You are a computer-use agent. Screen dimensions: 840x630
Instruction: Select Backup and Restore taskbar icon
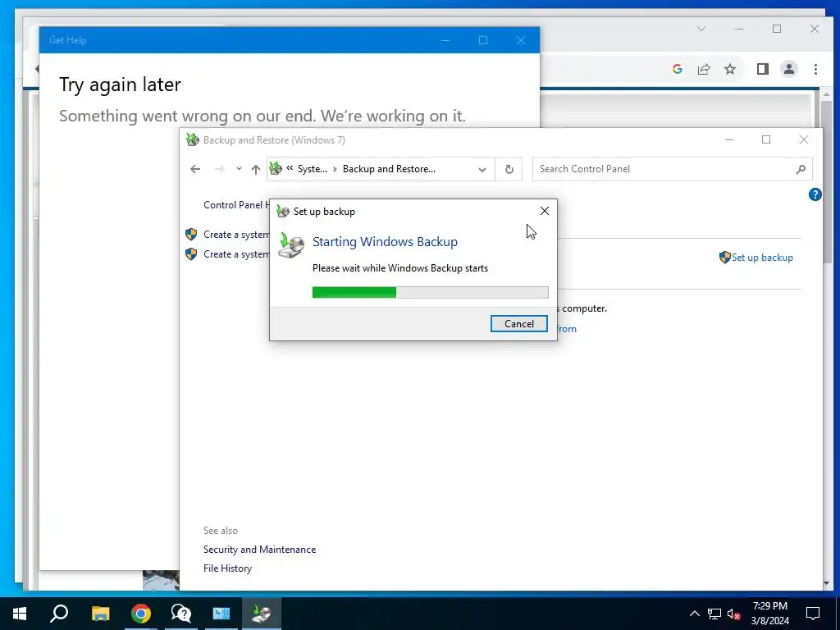pos(262,614)
